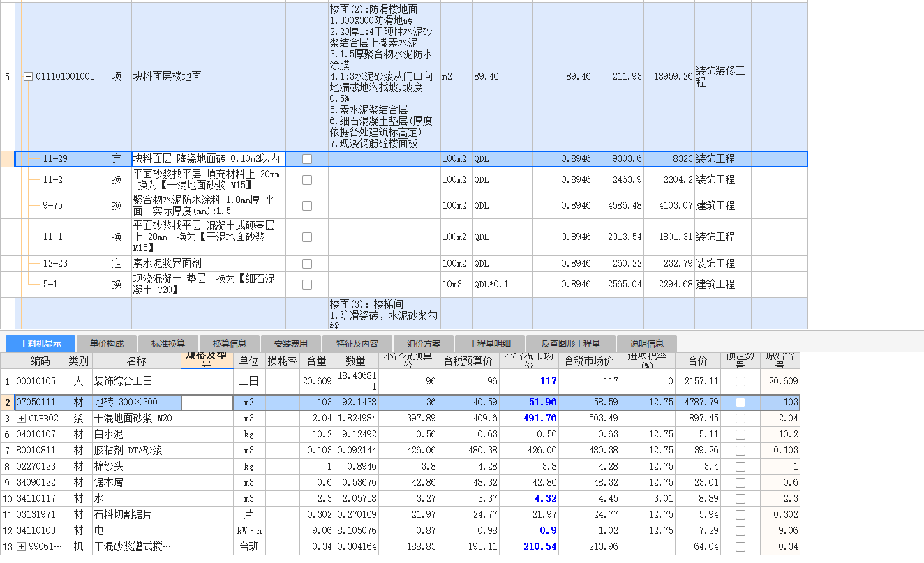Click market price 51.96 for 地砖 300×300
924x563 pixels.
pyautogui.click(x=528, y=403)
